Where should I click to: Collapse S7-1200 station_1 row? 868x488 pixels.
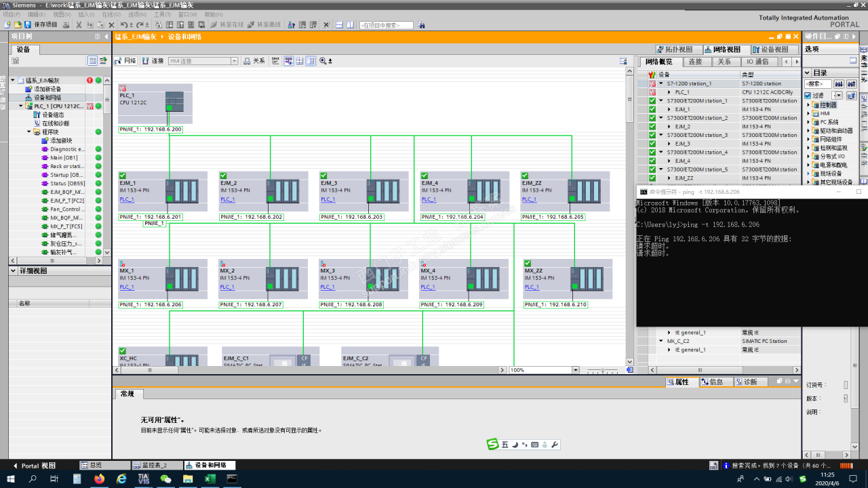tap(661, 83)
